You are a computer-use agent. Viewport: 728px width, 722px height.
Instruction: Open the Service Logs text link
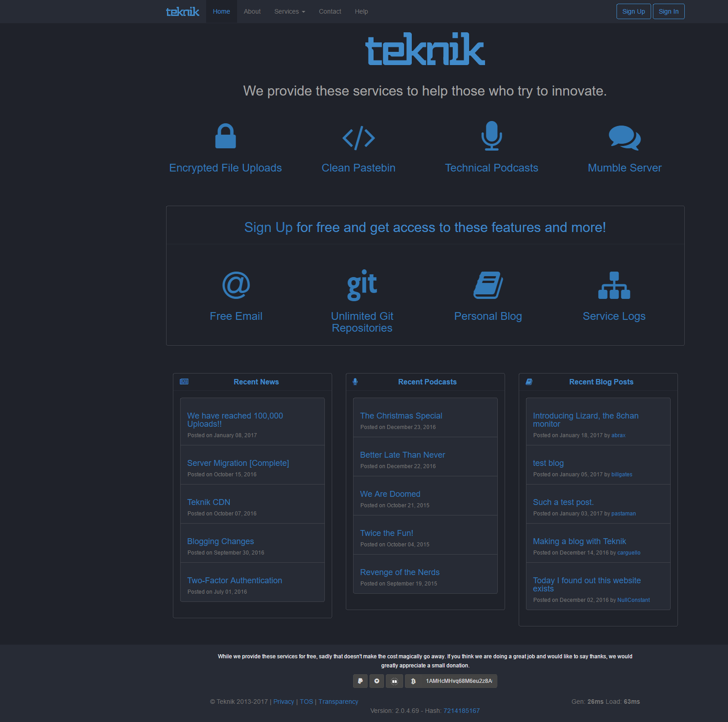[614, 316]
